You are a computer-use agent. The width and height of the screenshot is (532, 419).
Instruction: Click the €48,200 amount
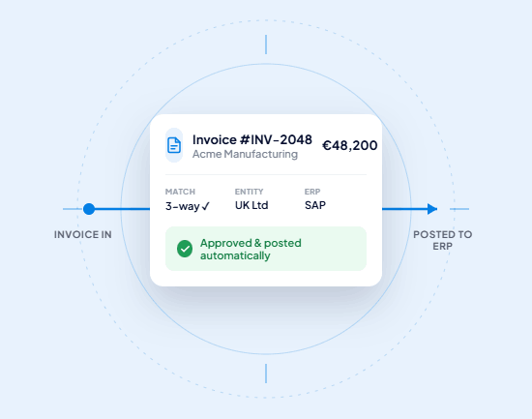(x=349, y=145)
